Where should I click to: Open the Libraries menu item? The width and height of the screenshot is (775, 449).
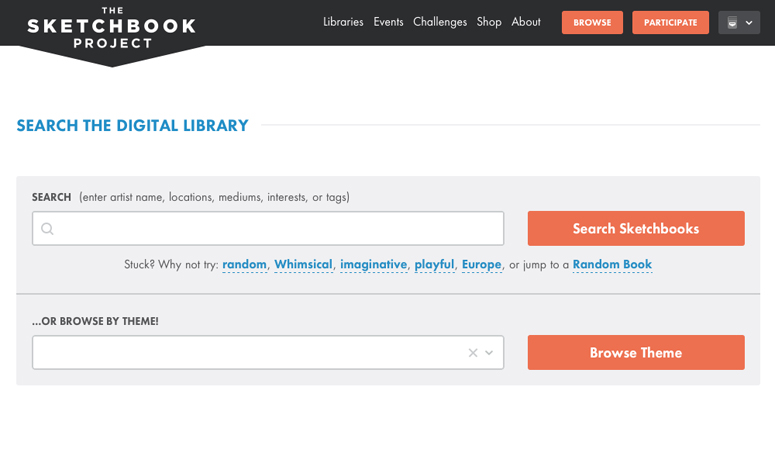tap(343, 22)
